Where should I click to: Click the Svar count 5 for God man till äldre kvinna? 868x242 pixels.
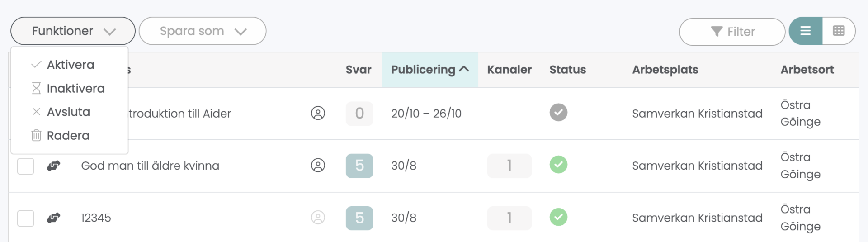[x=359, y=166]
